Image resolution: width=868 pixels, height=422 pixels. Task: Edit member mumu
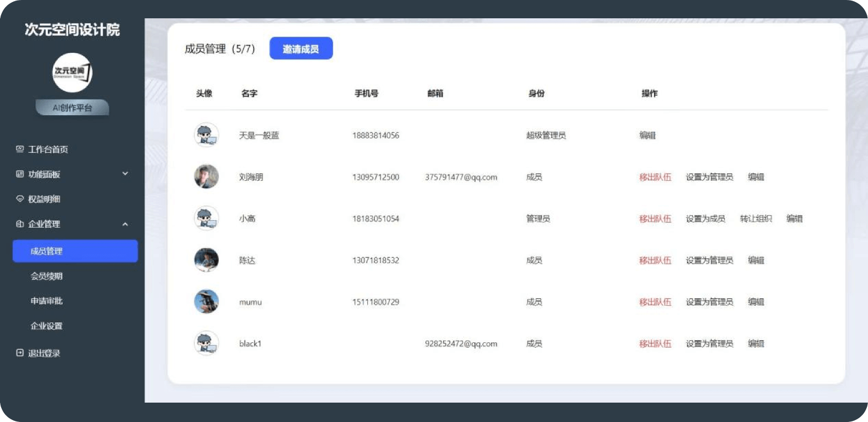coord(756,302)
